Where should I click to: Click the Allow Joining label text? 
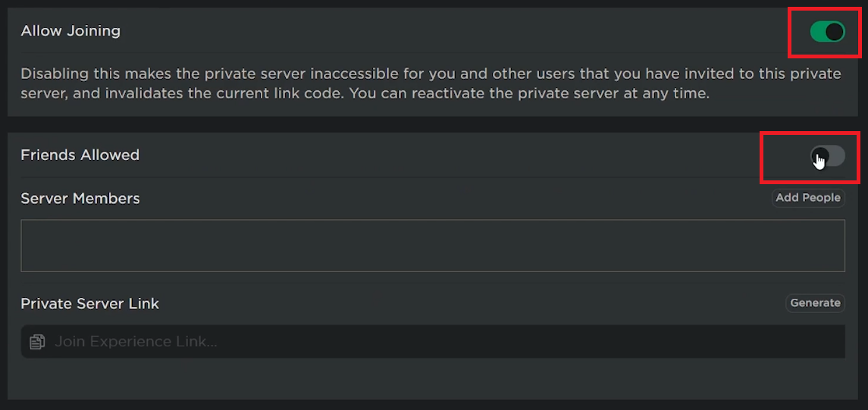[x=71, y=31]
